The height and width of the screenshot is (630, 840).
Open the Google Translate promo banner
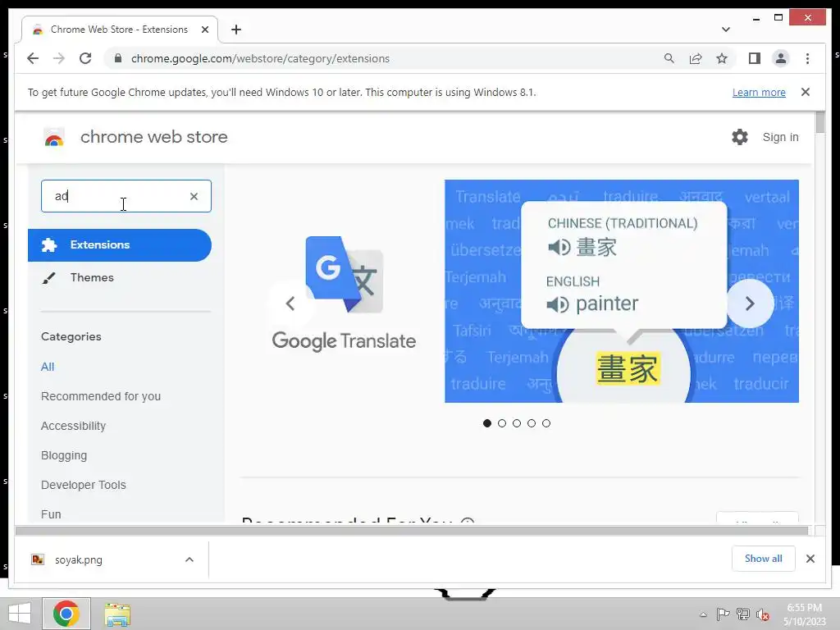(622, 291)
